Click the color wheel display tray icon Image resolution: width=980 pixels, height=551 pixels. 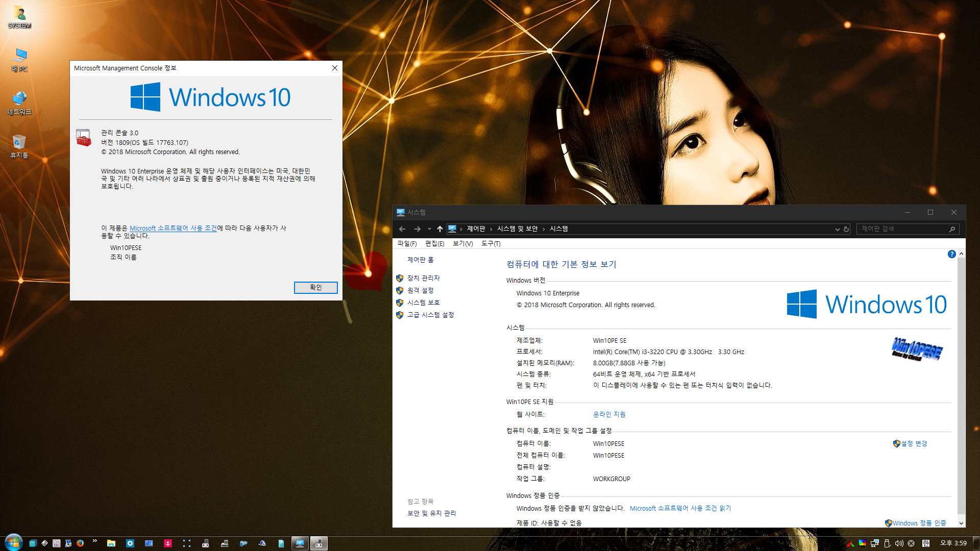click(x=863, y=543)
